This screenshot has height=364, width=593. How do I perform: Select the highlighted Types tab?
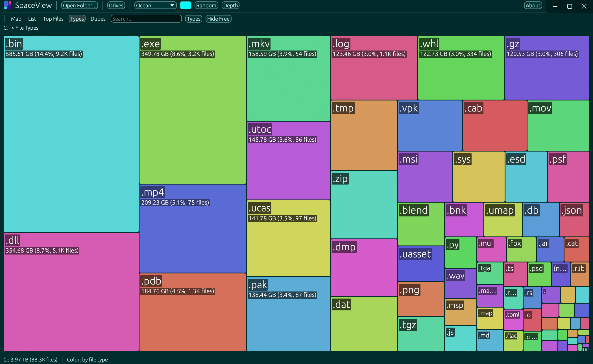(77, 19)
